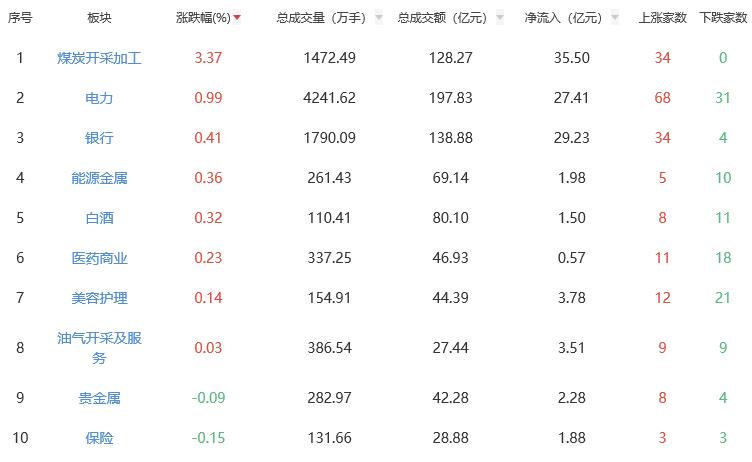Viewport: 752px width, 462px height.
Task: Open the 贵金属 sector link
Action: tap(99, 398)
